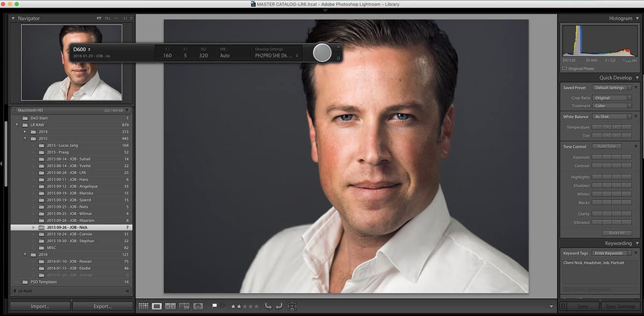Open the People view
644x316 pixels.
198,306
